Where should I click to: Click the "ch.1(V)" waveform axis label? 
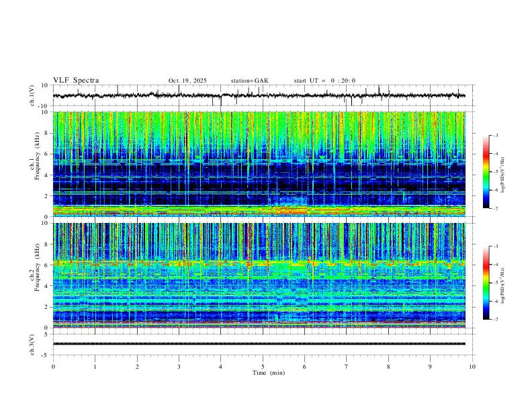(32, 95)
